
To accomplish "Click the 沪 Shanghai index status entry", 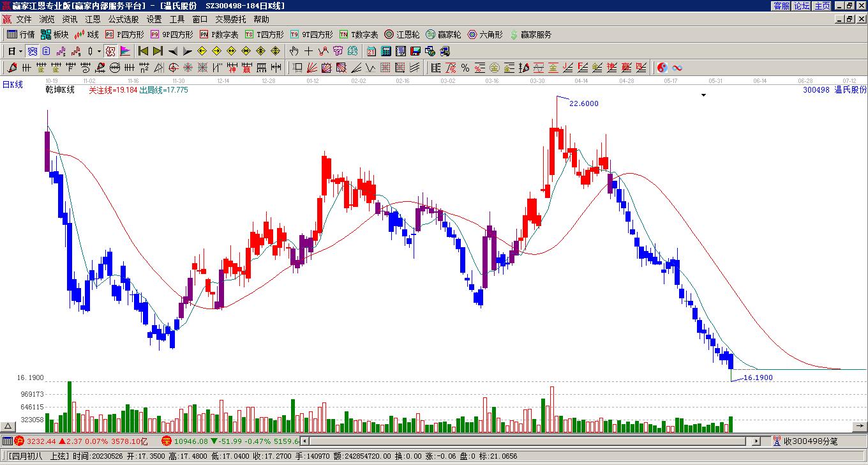I will (x=81, y=441).
